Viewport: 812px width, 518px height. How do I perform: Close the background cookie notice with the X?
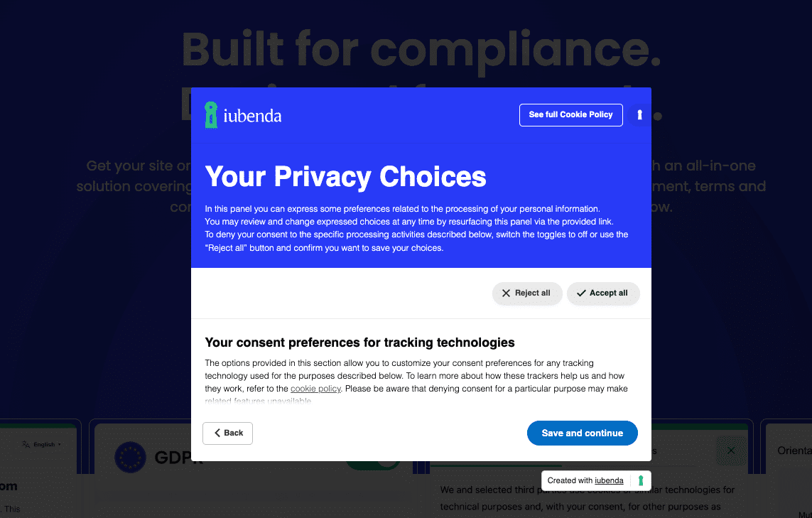click(731, 450)
